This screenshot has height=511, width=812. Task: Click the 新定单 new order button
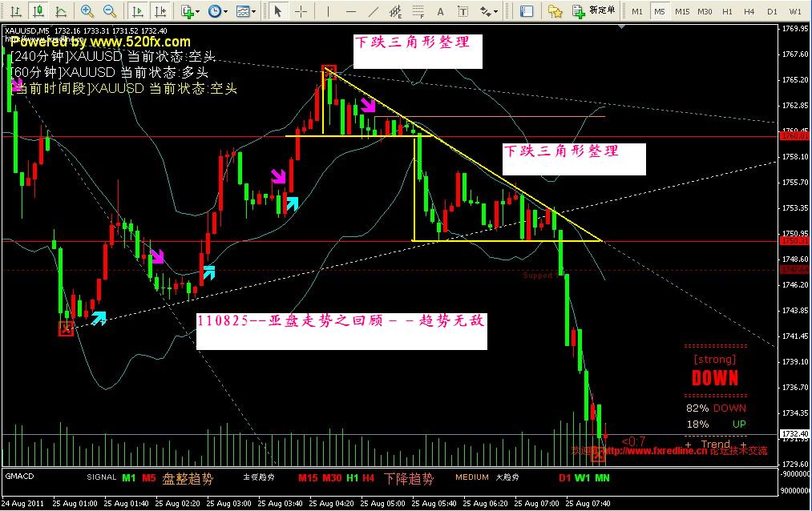pyautogui.click(x=594, y=11)
